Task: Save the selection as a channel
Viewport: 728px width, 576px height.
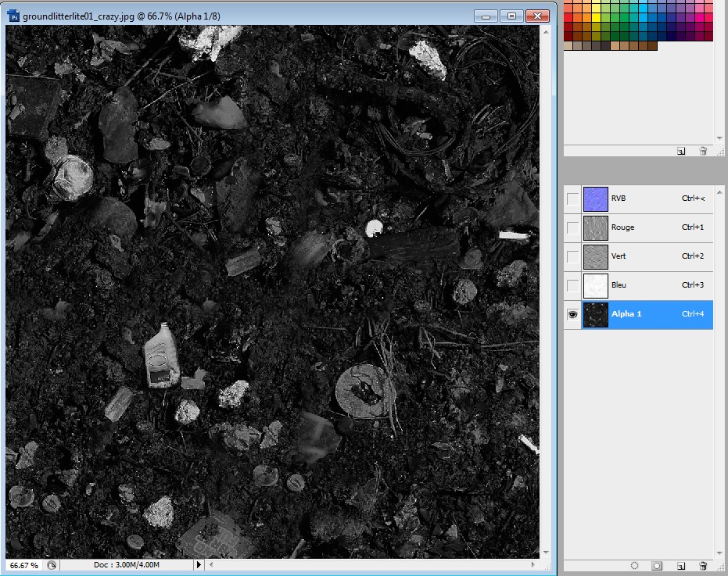Action: [657, 565]
